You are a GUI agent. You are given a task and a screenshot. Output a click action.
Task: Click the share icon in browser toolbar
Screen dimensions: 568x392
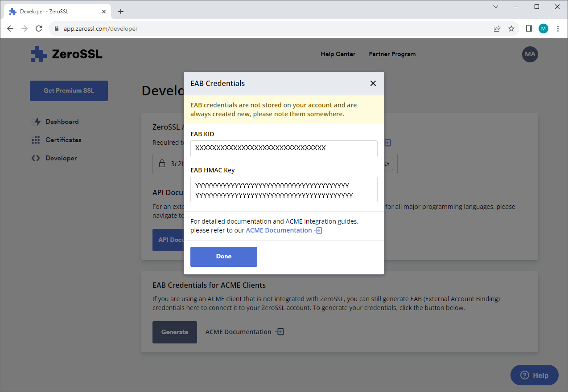(x=497, y=28)
